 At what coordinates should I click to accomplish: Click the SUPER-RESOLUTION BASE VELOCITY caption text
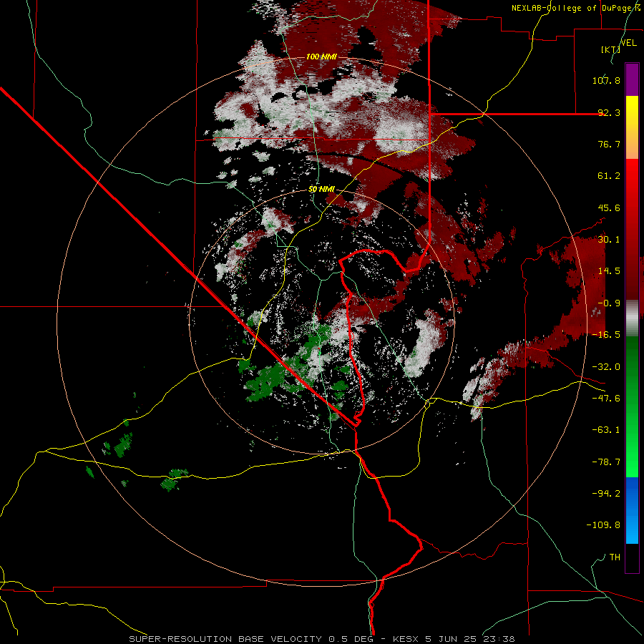click(x=225, y=639)
